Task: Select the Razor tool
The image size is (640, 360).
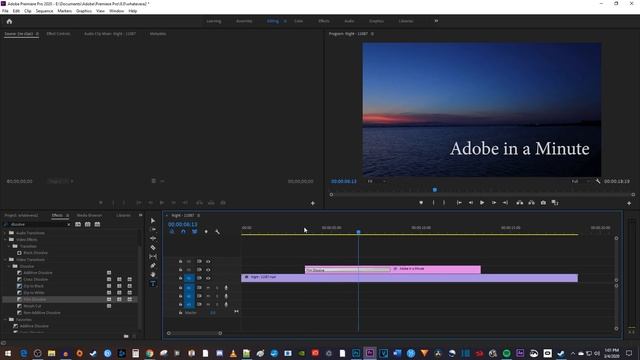Action: tap(153, 248)
